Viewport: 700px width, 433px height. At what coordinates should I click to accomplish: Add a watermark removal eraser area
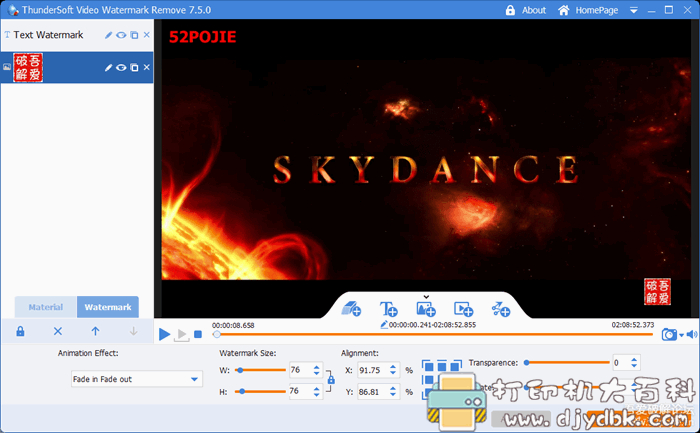(x=351, y=308)
